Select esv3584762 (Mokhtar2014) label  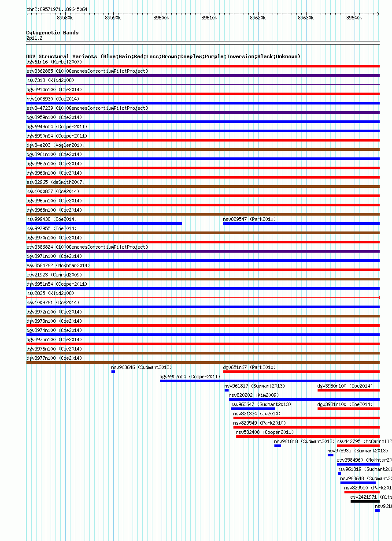pyautogui.click(x=58, y=266)
